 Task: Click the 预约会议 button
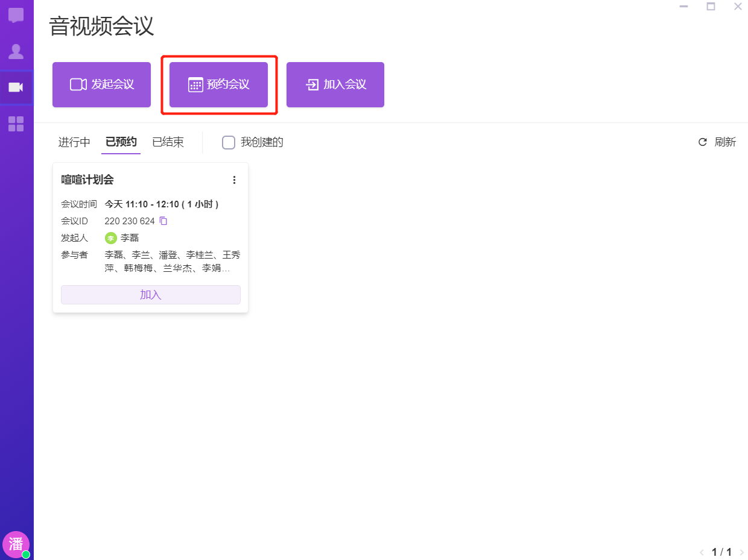(218, 85)
